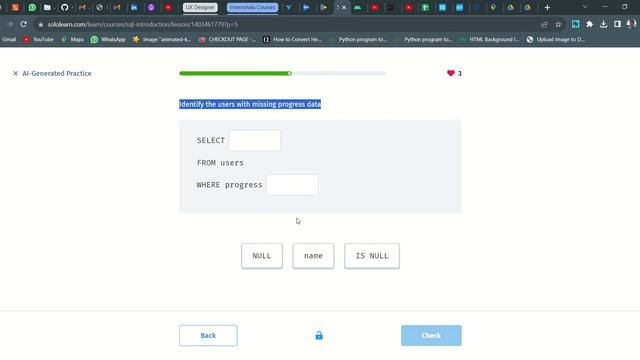
Task: Switch to the Google Maps pin tab
Action: point(493,7)
